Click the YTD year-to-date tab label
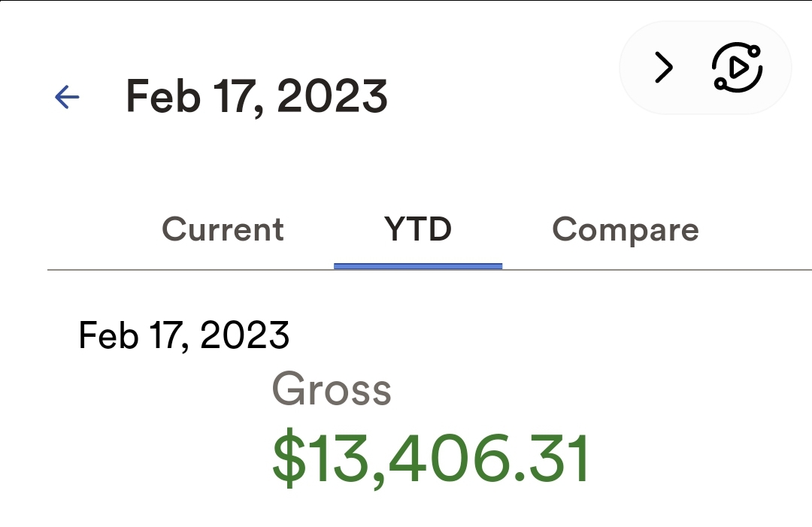 coord(418,229)
